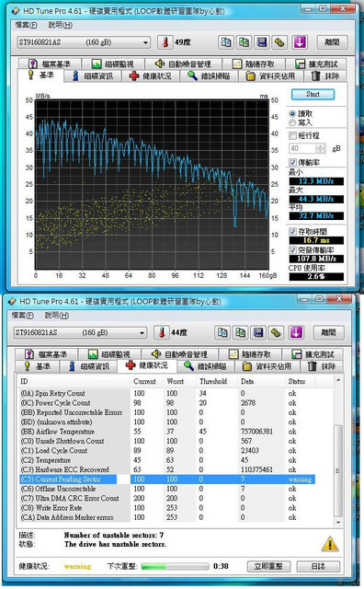The width and height of the screenshot is (364, 589).
Task: Copy screenshot icon in bottom Health window
Action: click(x=241, y=332)
